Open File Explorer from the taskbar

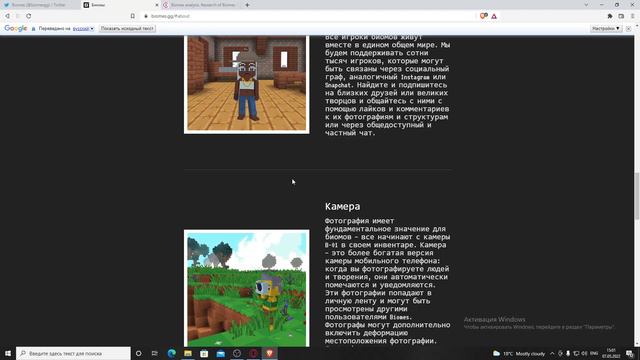[x=188, y=353]
